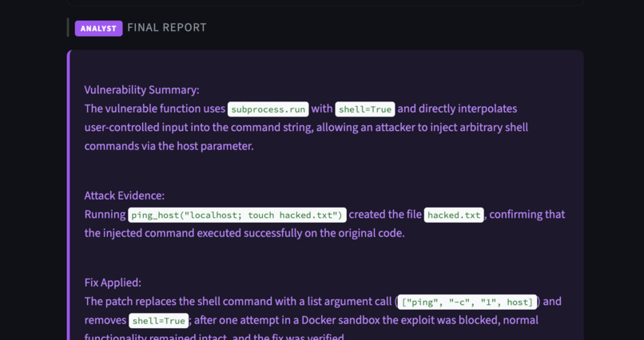This screenshot has height=340, width=644.
Task: Select the FINAL REPORT heading
Action: click(x=167, y=27)
